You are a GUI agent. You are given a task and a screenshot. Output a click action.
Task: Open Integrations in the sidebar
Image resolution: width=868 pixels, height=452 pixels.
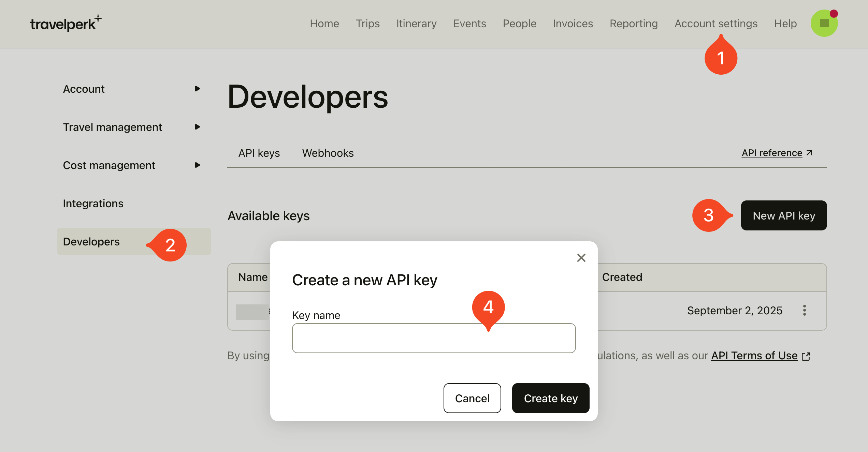93,204
